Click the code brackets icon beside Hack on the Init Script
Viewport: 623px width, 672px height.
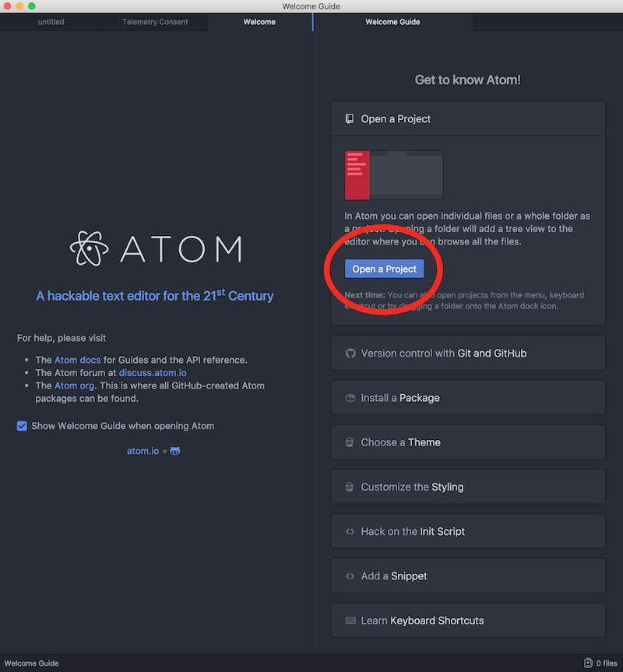click(x=350, y=531)
